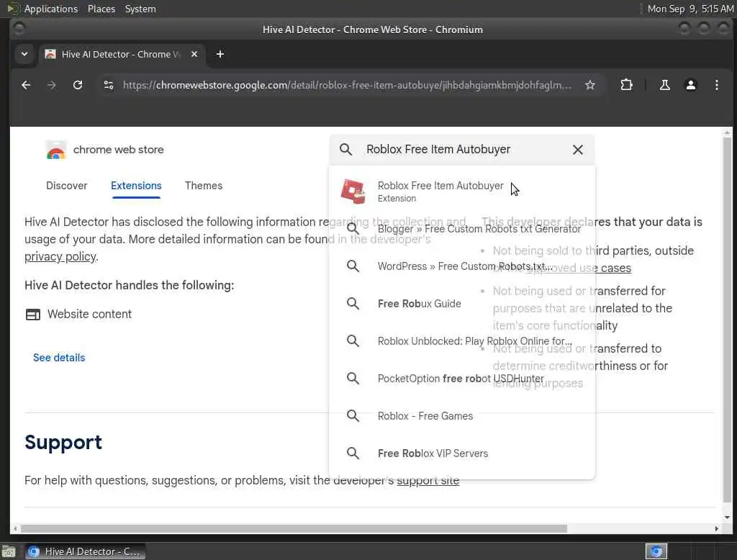This screenshot has width=737, height=560.
Task: Open the profile avatar menu
Action: (690, 85)
